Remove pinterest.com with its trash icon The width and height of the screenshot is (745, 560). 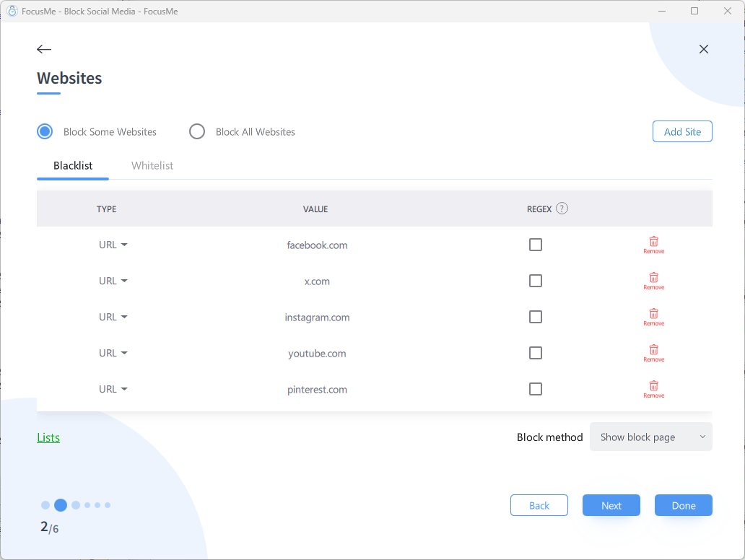[654, 389]
